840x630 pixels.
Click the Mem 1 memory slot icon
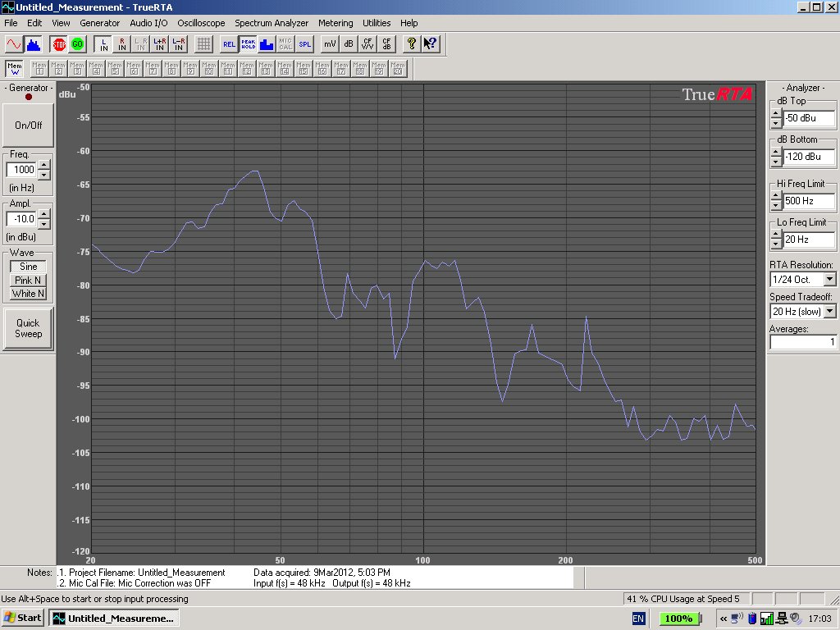[39, 69]
